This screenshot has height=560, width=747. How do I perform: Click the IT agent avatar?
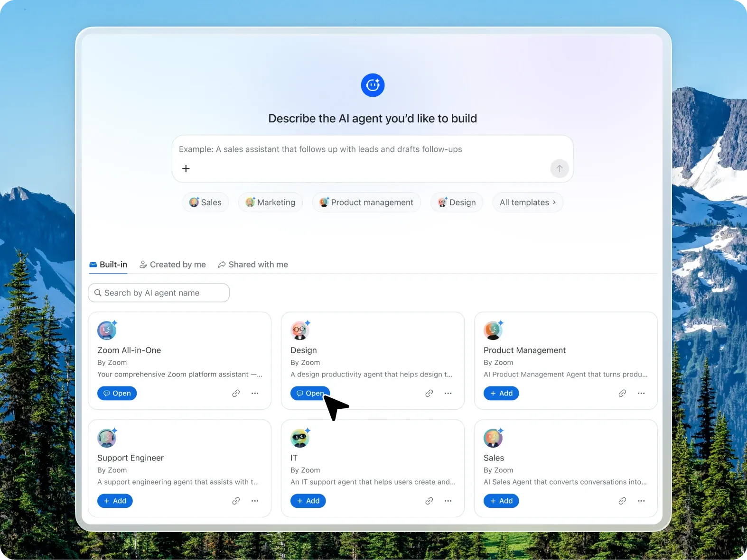point(300,438)
